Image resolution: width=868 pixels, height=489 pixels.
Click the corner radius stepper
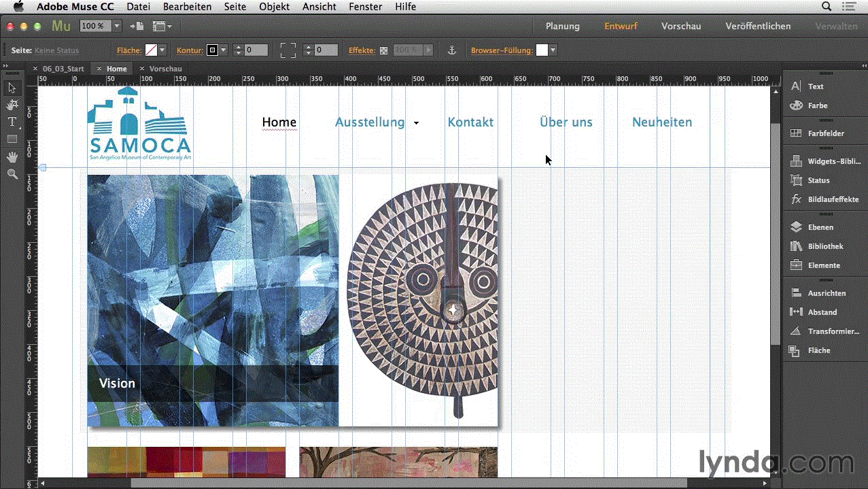tap(309, 50)
